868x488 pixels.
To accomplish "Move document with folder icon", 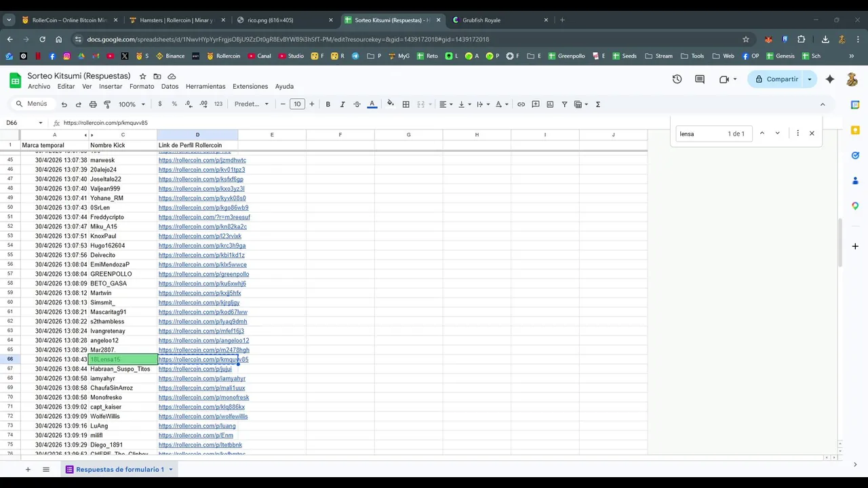I will pos(157,77).
